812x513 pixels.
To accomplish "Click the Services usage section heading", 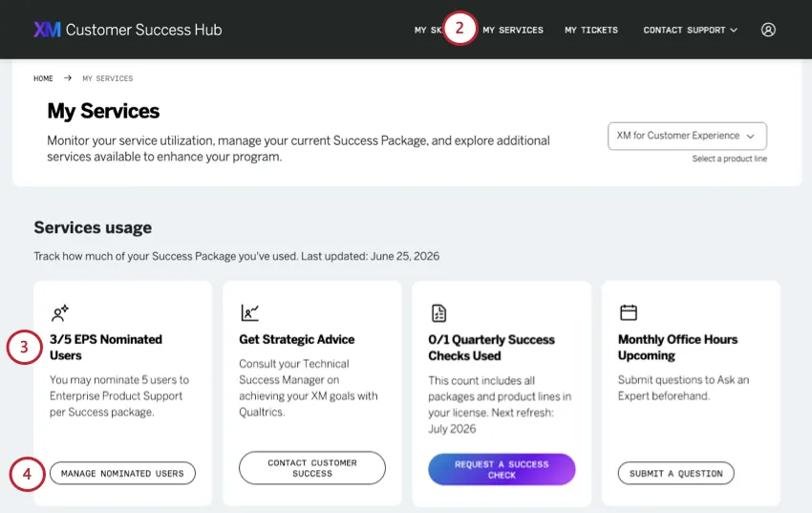I will click(x=93, y=227).
